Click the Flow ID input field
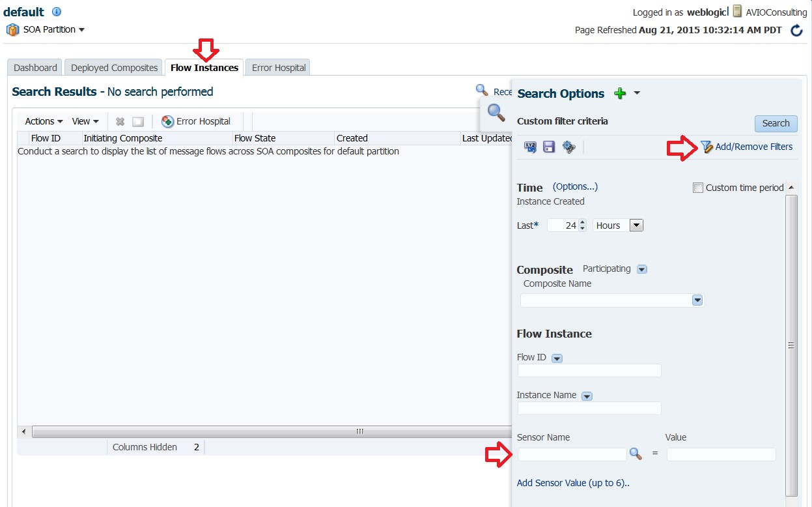The width and height of the screenshot is (812, 507). 589,371
